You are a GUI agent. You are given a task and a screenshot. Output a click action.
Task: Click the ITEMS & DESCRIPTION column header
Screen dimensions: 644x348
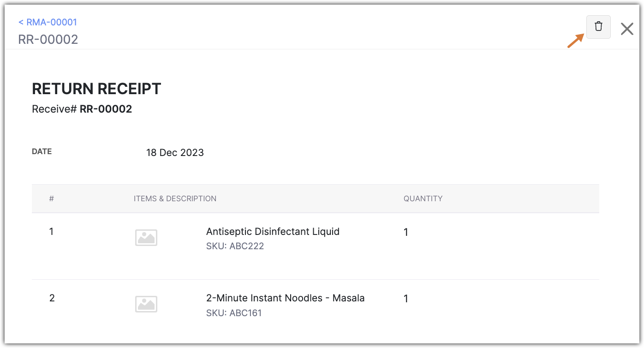(x=175, y=198)
